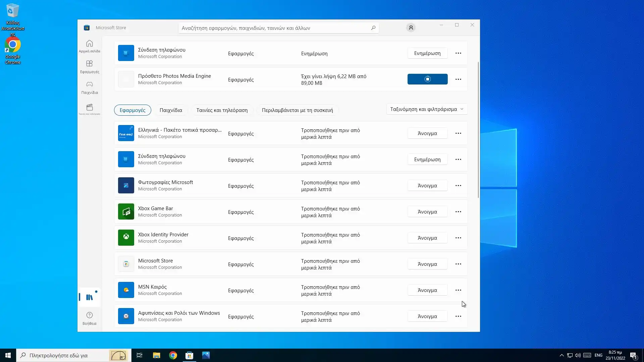
Task: Select the Εφαρμογές filter chip
Action: pyautogui.click(x=132, y=110)
